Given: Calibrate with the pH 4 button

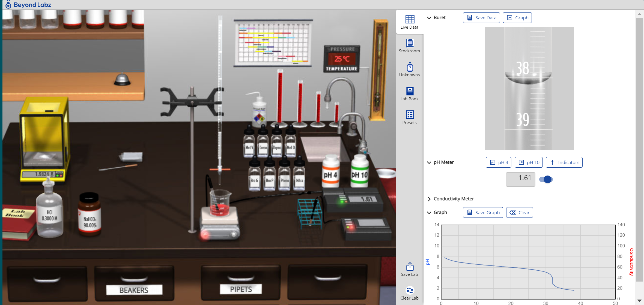Looking at the screenshot, I should tap(498, 162).
